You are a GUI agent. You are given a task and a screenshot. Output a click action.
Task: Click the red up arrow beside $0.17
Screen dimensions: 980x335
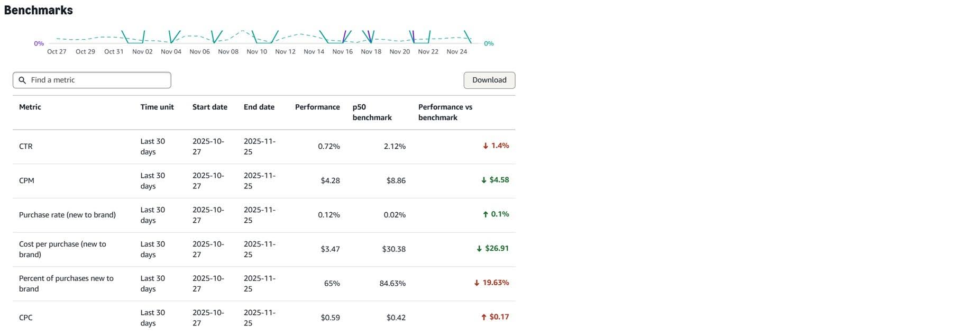[483, 317]
